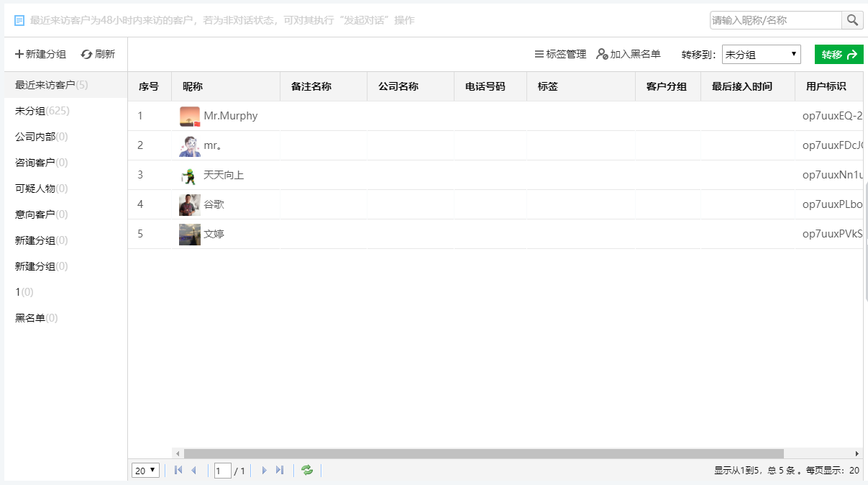Click the search magnifier icon
Image resolution: width=868 pixels, height=485 pixels.
[852, 20]
